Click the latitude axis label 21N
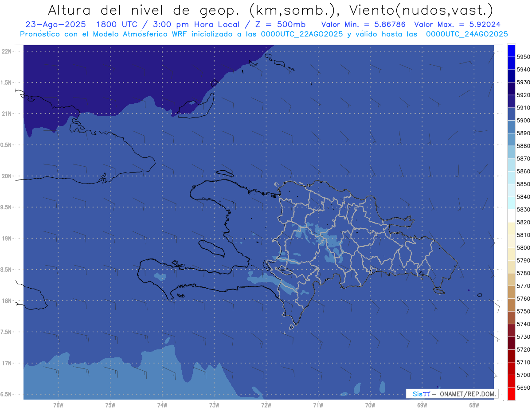 [x=7, y=114]
